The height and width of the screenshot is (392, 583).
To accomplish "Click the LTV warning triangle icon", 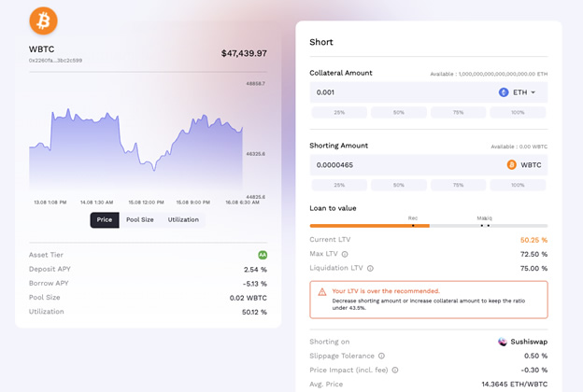I will pos(322,291).
